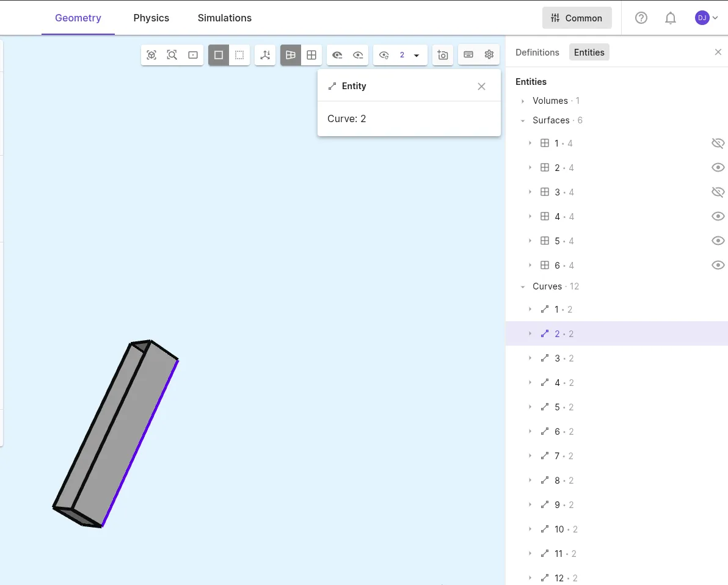Open the keyboard shortcuts icon
Screen dimensions: 728x585
click(x=468, y=54)
